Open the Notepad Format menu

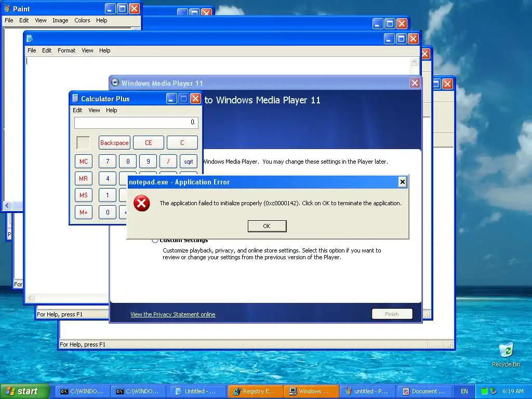(66, 50)
